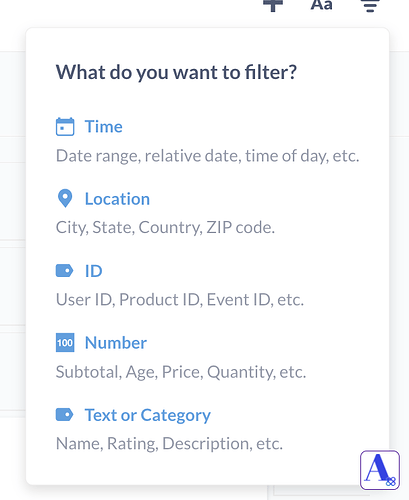The height and width of the screenshot is (500, 409).
Task: Click the purple A font extension badge
Action: pos(380,470)
